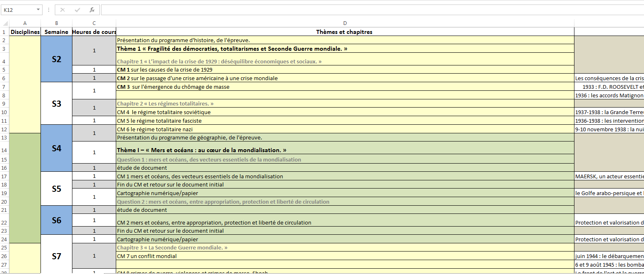The height and width of the screenshot is (274, 644).
Task: Click '9-10 novembre 1938' cell
Action: [x=609, y=129]
